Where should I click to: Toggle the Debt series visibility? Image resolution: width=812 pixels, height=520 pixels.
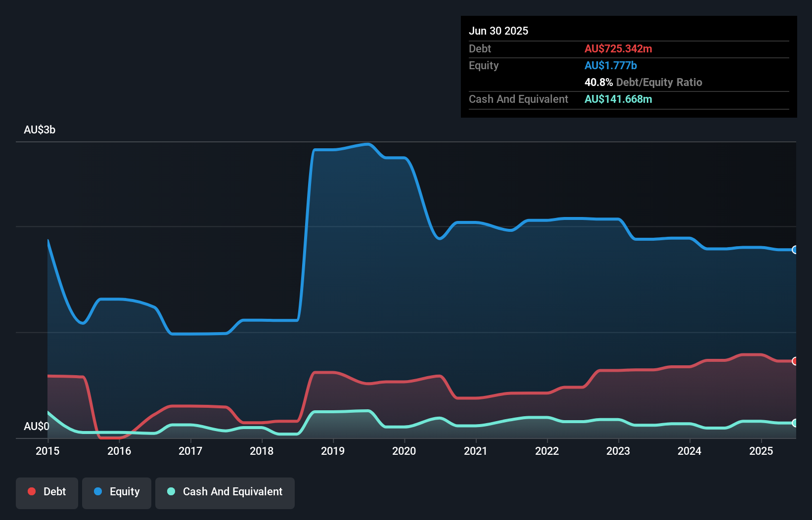[x=47, y=492]
